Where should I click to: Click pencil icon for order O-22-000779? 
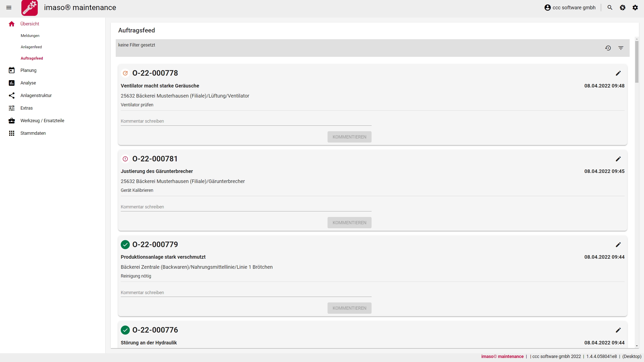pos(618,245)
